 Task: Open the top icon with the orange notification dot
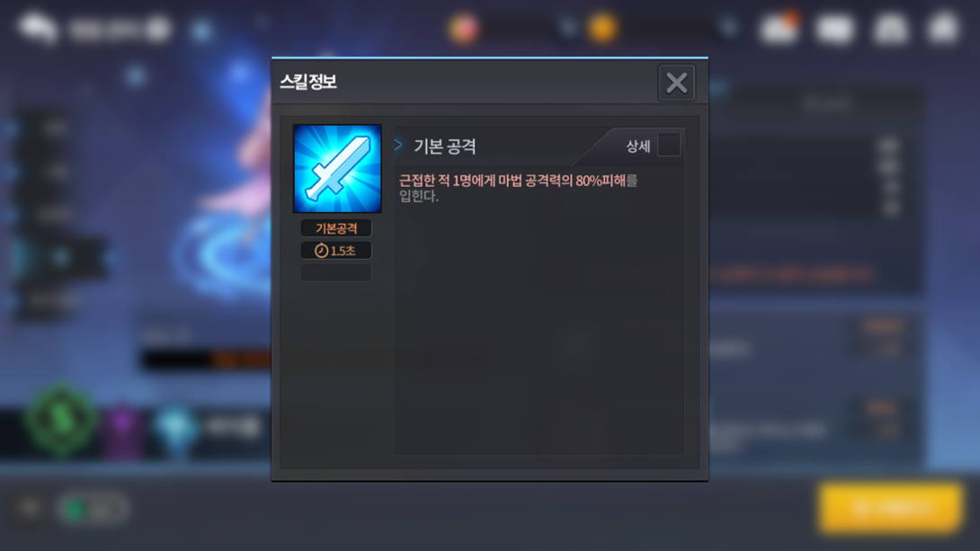click(780, 28)
